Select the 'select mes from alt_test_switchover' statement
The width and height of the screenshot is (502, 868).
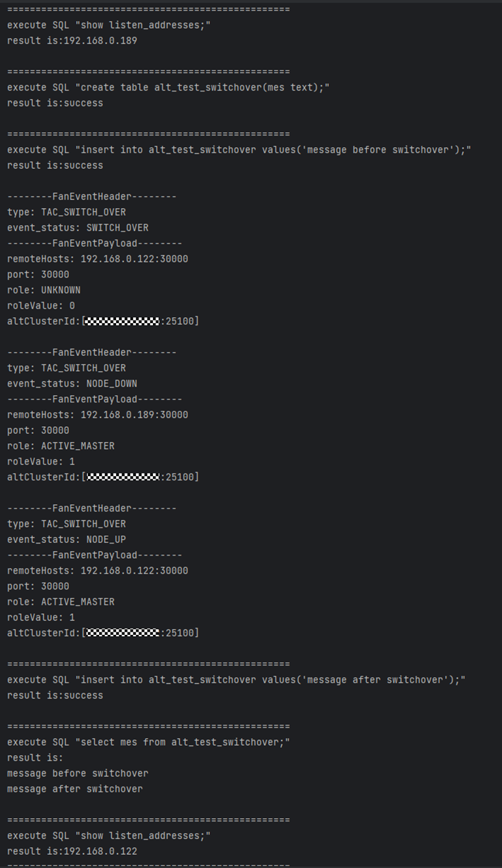148,742
